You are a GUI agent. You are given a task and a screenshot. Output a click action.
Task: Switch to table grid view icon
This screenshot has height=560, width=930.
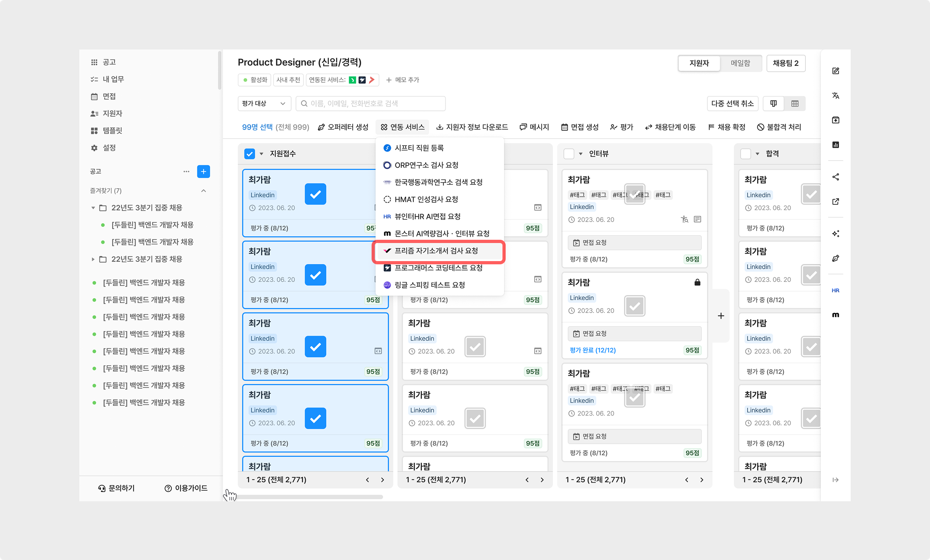pos(794,103)
